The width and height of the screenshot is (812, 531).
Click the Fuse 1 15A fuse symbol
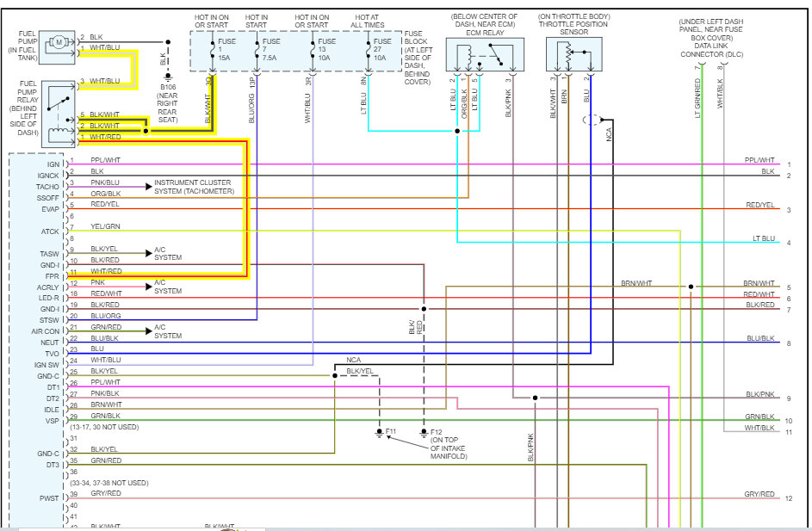click(213, 50)
